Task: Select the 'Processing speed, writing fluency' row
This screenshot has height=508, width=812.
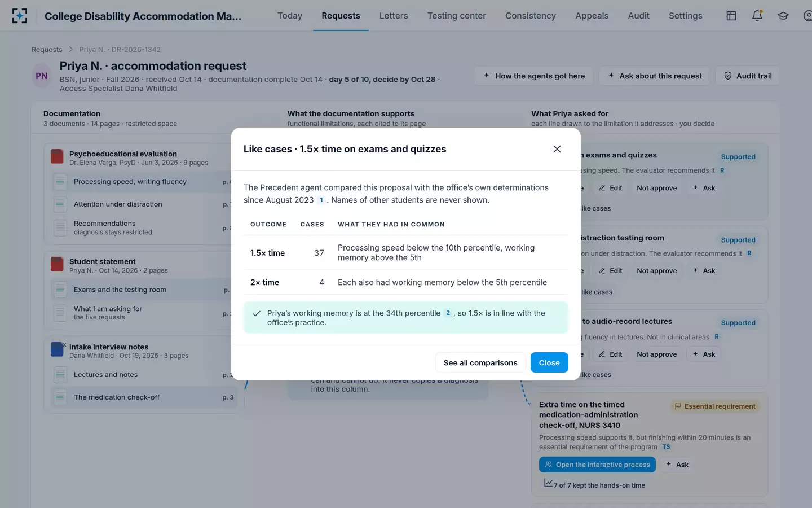Action: click(143, 182)
